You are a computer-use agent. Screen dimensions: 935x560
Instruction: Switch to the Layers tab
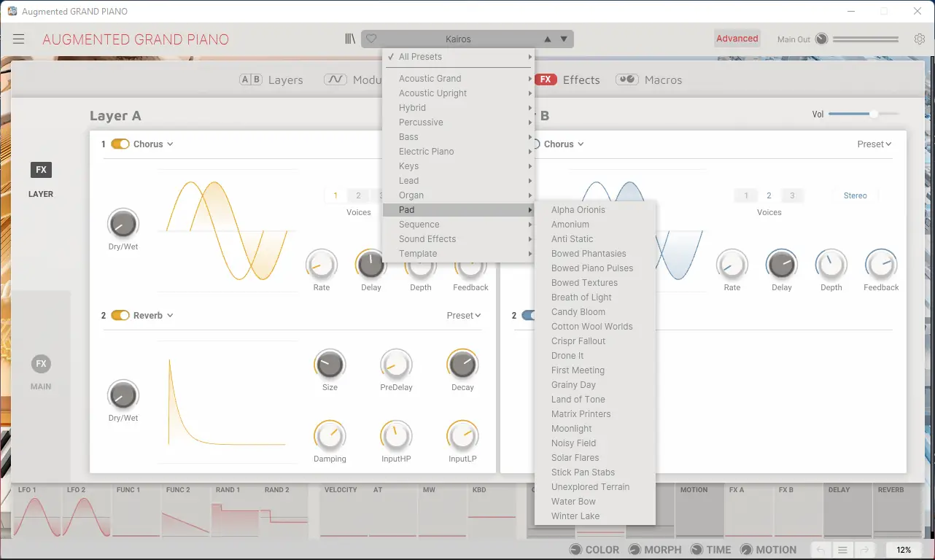(271, 80)
